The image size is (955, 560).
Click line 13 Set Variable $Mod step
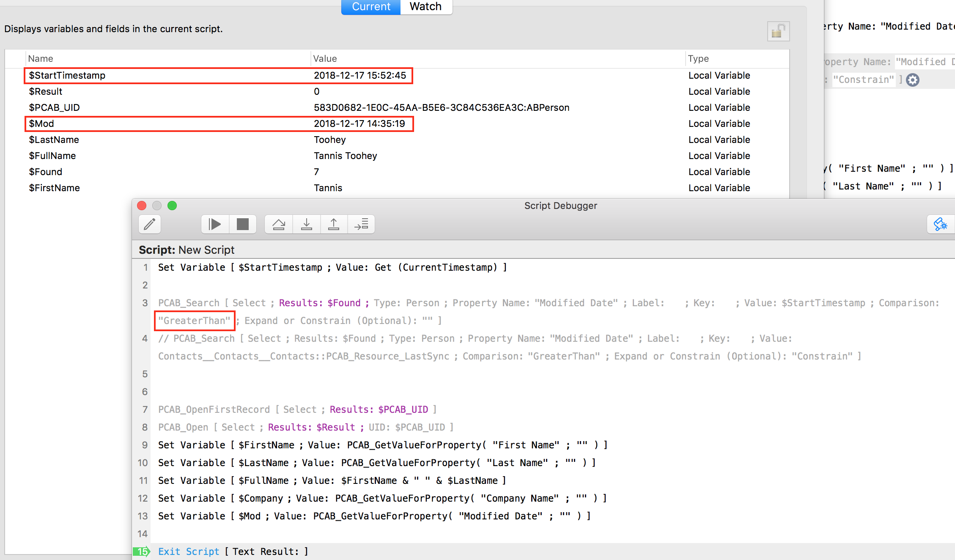pyautogui.click(x=374, y=516)
